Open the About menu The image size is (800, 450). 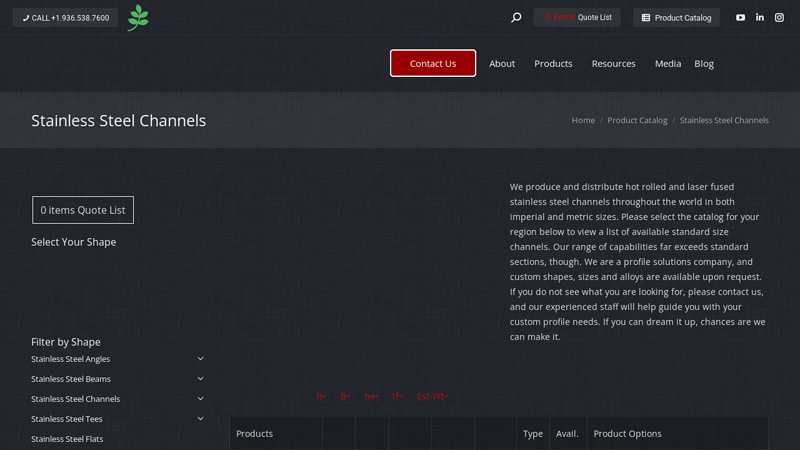[x=502, y=63]
